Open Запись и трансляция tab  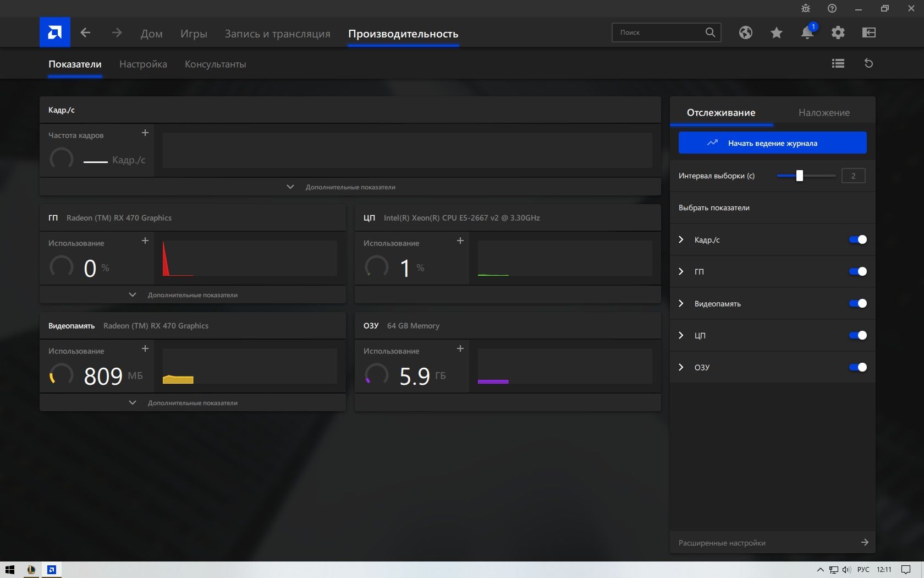(277, 34)
